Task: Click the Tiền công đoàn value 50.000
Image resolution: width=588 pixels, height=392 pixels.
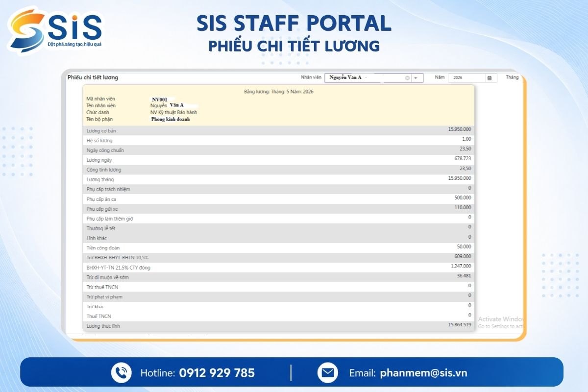Action: tap(464, 246)
